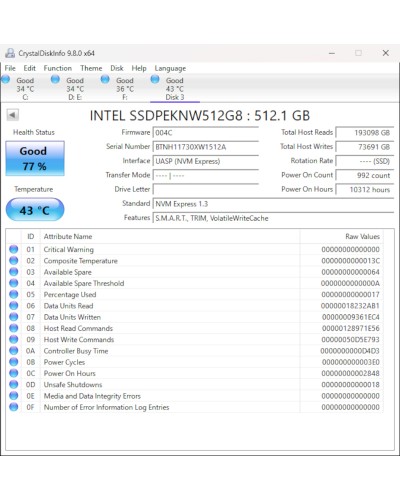400x500 pixels.
Task: Click the Interface field UASP (NVM Express)
Action: coord(206,161)
